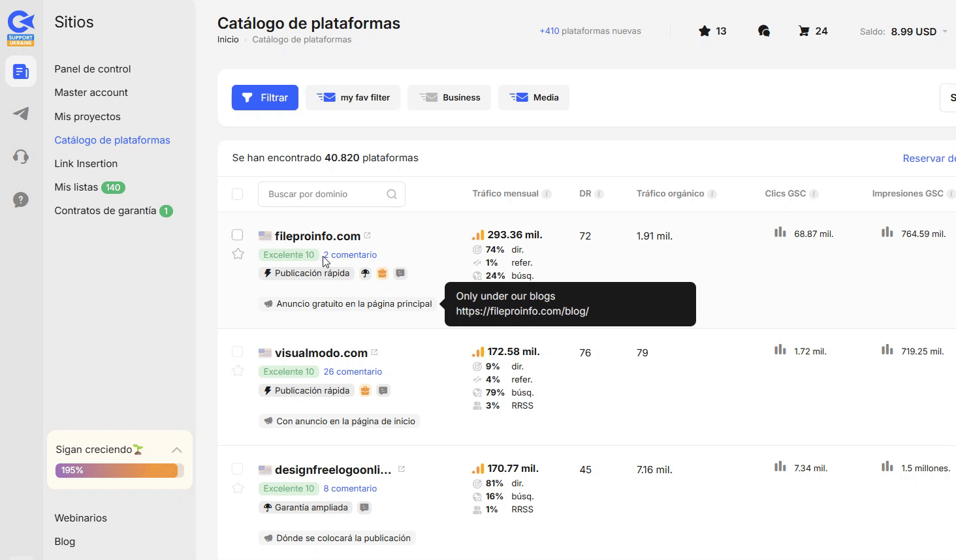The height and width of the screenshot is (560, 956).
Task: Open the my fav filter preset
Action: tap(353, 98)
